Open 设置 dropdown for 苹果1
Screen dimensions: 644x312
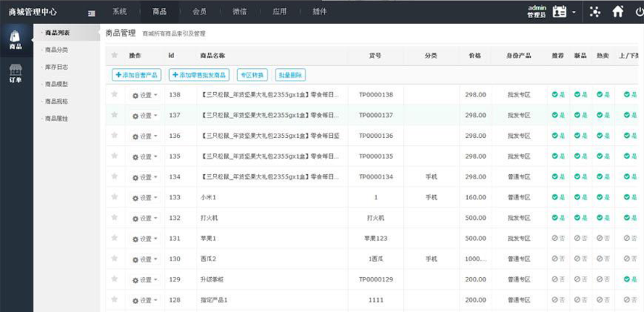145,239
